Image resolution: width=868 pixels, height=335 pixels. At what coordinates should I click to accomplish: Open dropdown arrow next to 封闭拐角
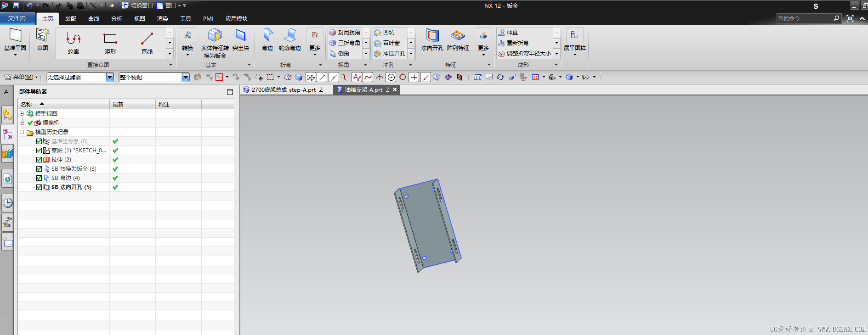[x=366, y=33]
